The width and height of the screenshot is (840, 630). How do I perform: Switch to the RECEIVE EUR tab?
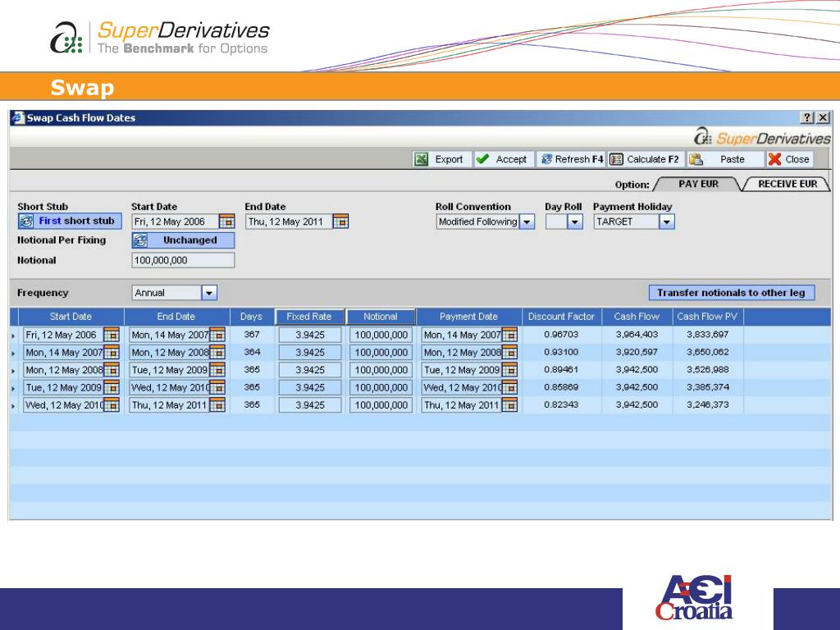pyautogui.click(x=787, y=184)
